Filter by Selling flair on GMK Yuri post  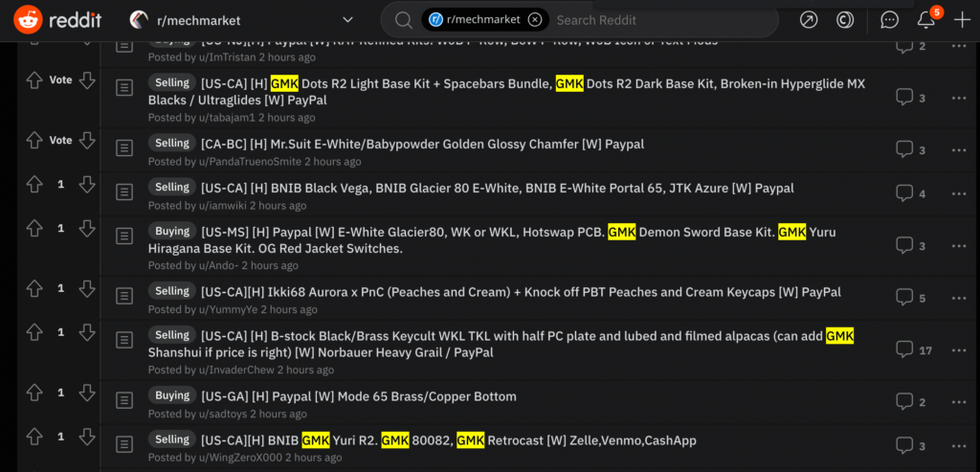pyautogui.click(x=172, y=439)
